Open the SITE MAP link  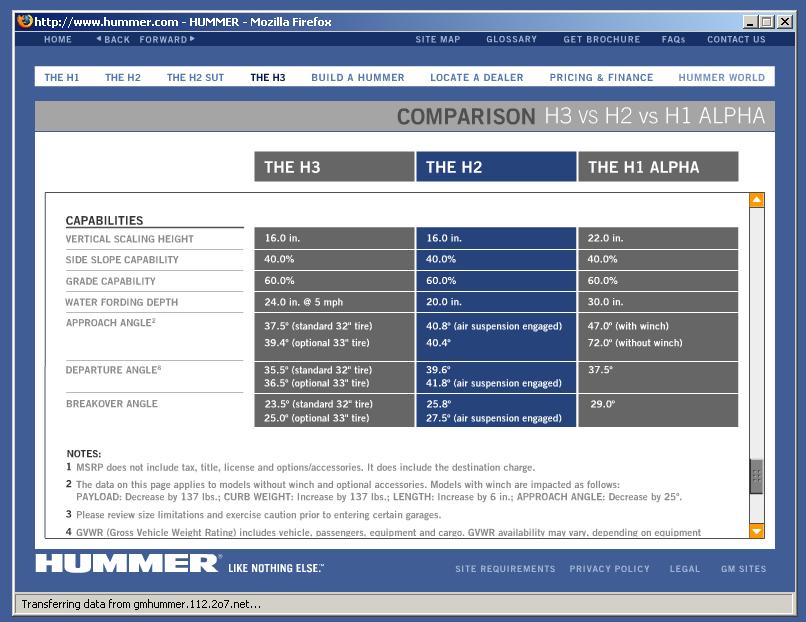(x=438, y=40)
